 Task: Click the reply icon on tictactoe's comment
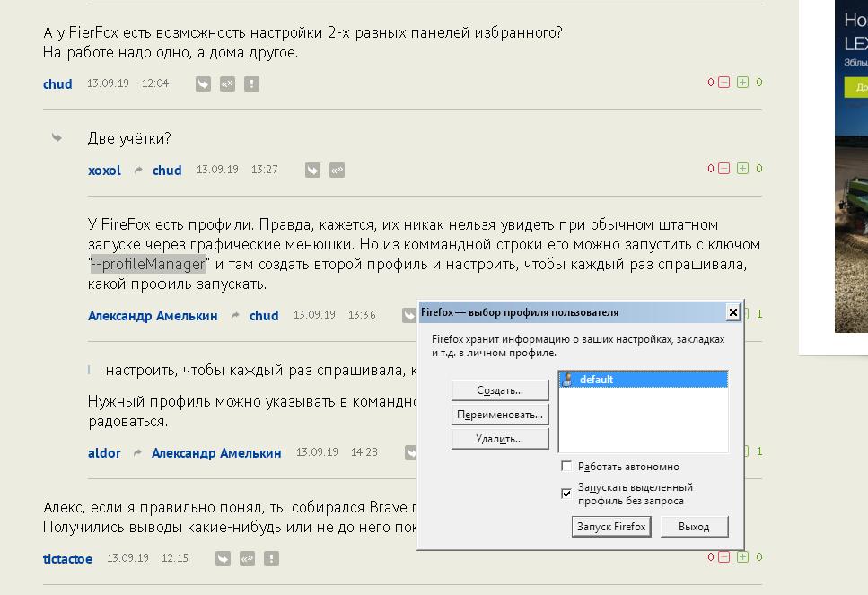pos(224,558)
